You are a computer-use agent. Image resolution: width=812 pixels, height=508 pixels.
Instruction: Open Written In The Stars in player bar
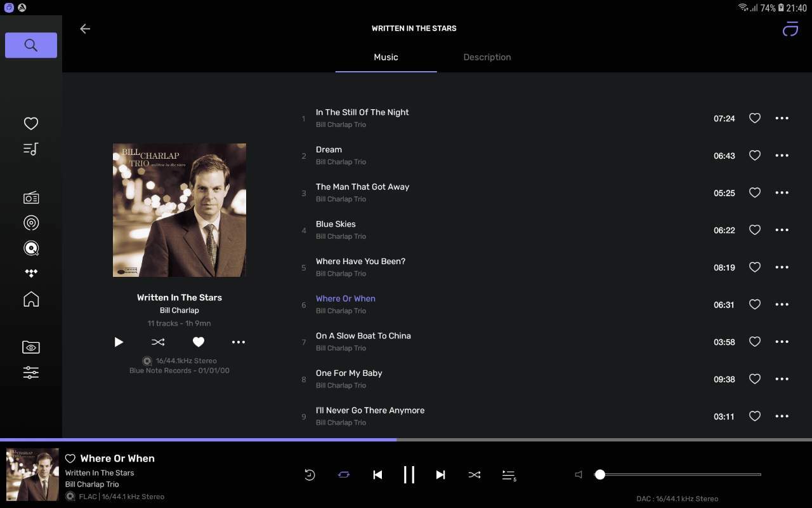point(100,473)
